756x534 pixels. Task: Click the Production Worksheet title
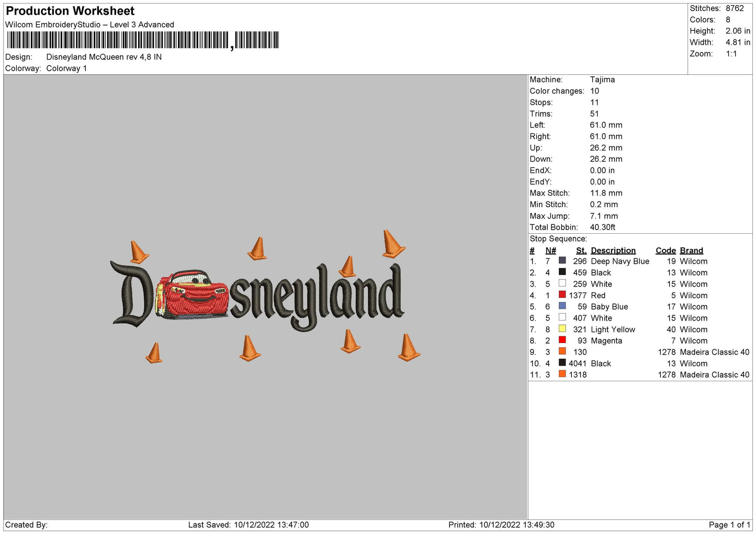[x=70, y=11]
